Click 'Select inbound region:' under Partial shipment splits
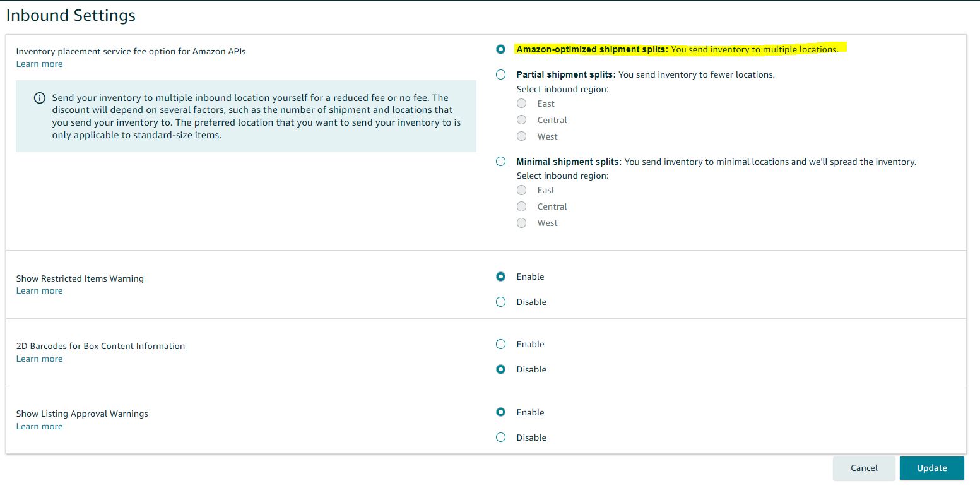The image size is (980, 488). tap(562, 89)
